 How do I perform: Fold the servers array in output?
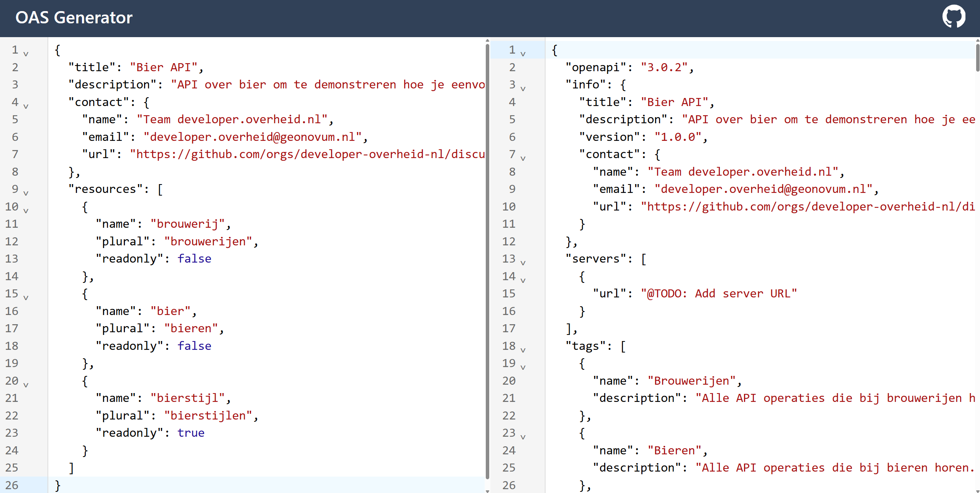click(x=523, y=263)
